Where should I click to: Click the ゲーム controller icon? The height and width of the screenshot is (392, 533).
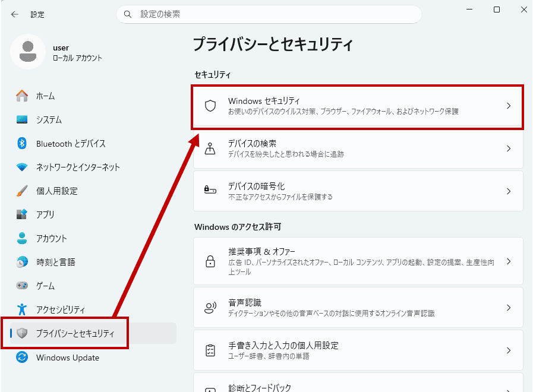pyautogui.click(x=22, y=285)
